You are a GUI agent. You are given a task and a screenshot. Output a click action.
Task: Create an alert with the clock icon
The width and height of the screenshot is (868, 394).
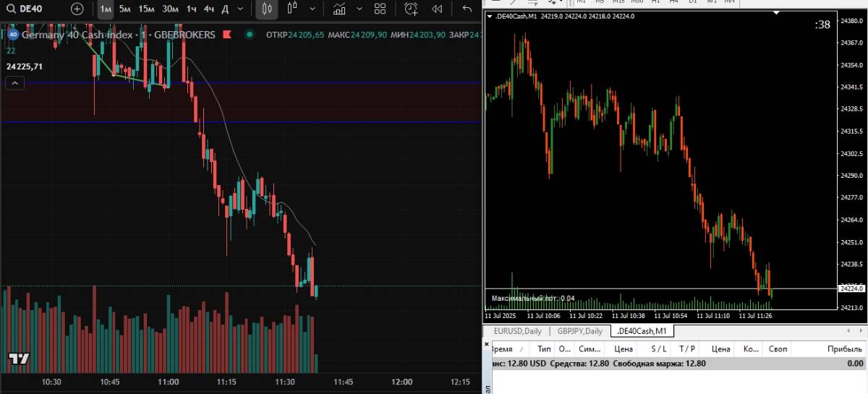(412, 9)
